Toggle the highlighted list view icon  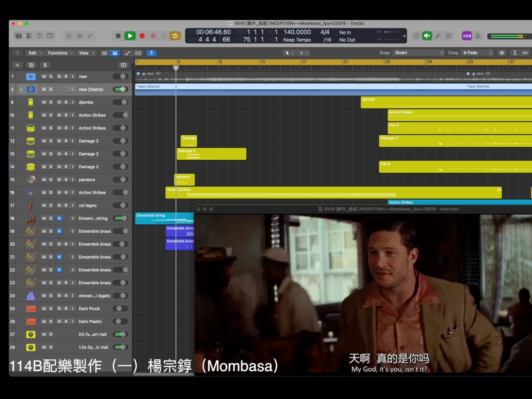pyautogui.click(x=115, y=53)
